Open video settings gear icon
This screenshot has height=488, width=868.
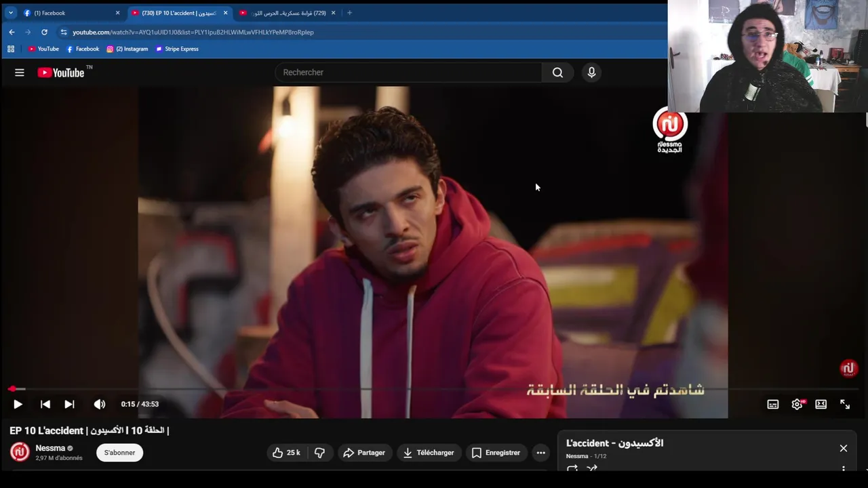point(797,404)
